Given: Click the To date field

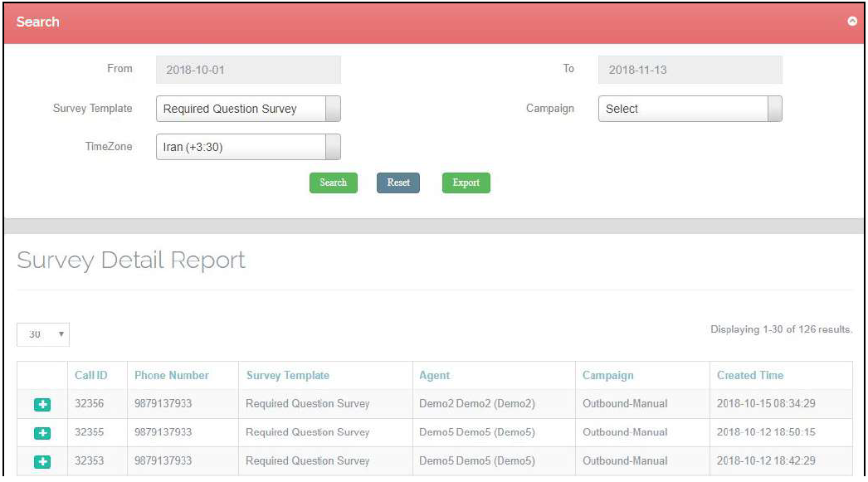Looking at the screenshot, I should 690,70.
